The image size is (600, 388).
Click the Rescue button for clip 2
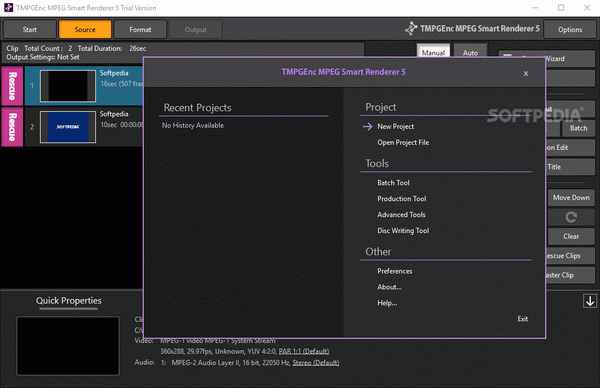click(12, 127)
